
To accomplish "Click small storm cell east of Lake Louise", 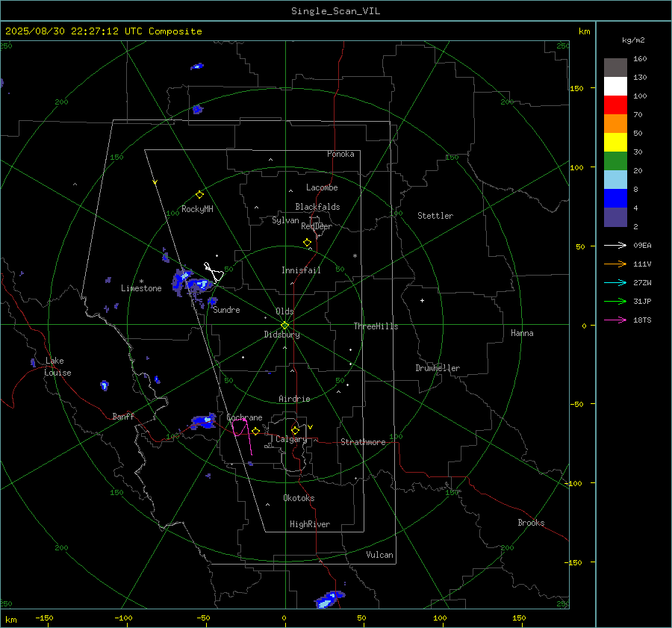I will pos(104,385).
